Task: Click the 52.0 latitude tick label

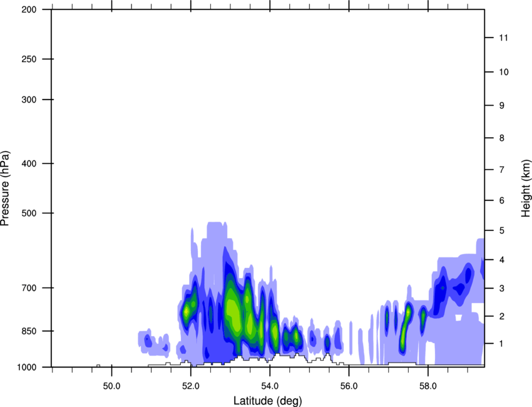Action: (x=191, y=386)
